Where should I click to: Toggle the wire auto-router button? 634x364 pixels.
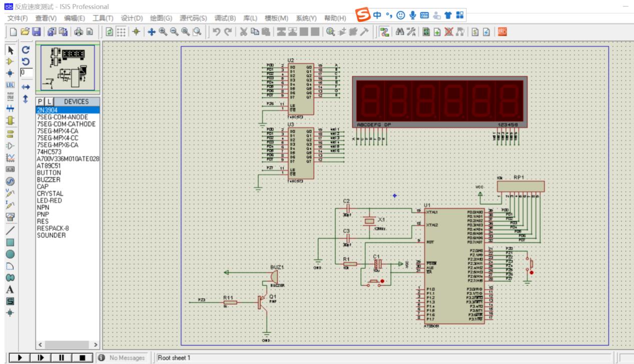click(385, 31)
